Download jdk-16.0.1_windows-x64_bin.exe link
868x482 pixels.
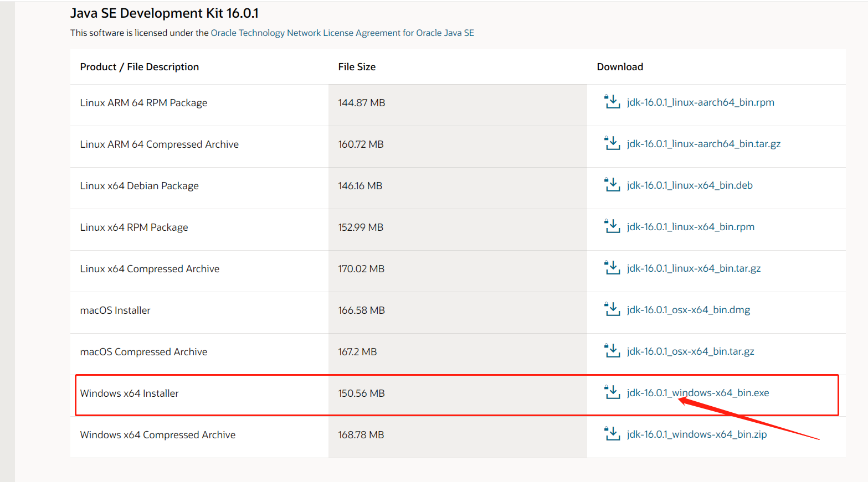click(698, 393)
